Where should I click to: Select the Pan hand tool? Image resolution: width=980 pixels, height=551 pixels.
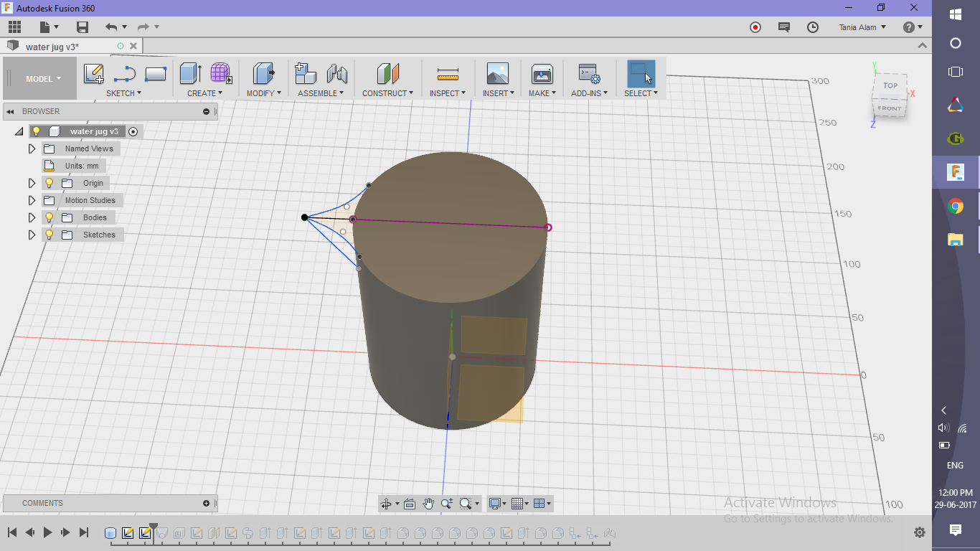(x=428, y=504)
